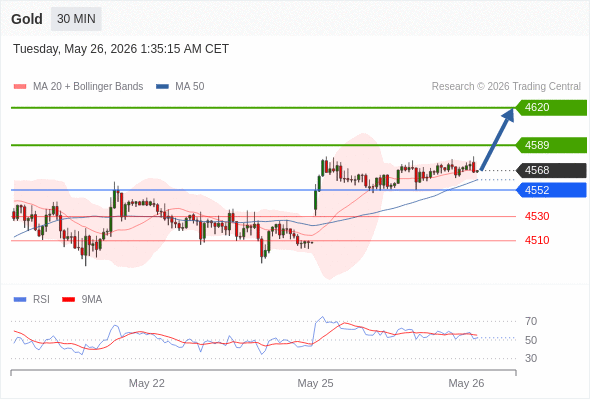The image size is (590, 400).
Task: Click the May 22 date axis label
Action: pos(147,383)
